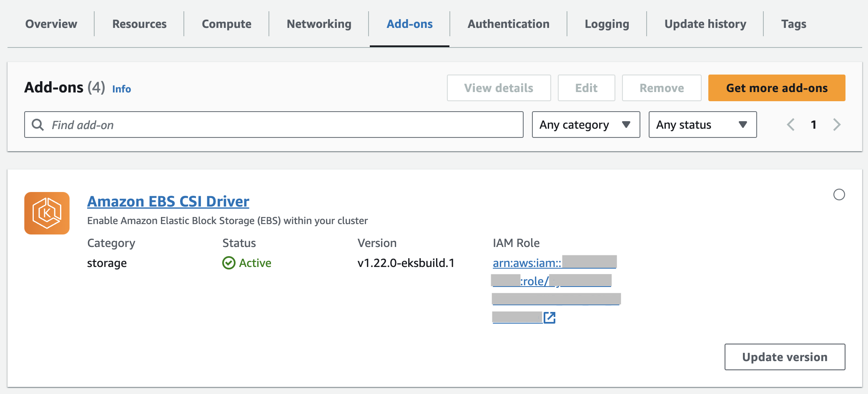Open the Any category dropdown
The width and height of the screenshot is (868, 394).
coord(586,125)
